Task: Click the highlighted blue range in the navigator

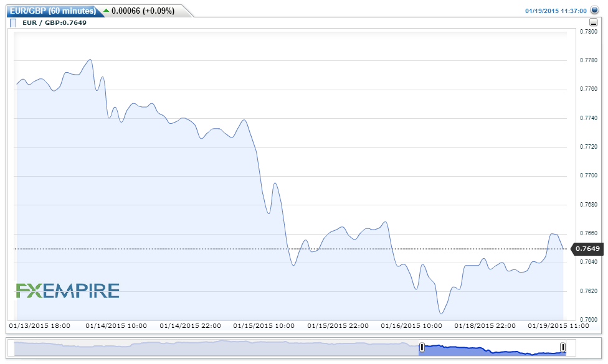Action: point(492,350)
